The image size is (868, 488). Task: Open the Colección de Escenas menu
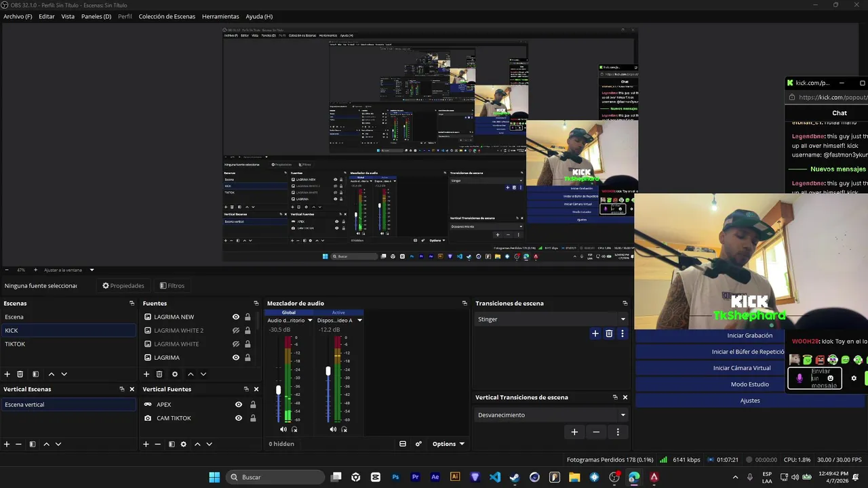tap(167, 16)
